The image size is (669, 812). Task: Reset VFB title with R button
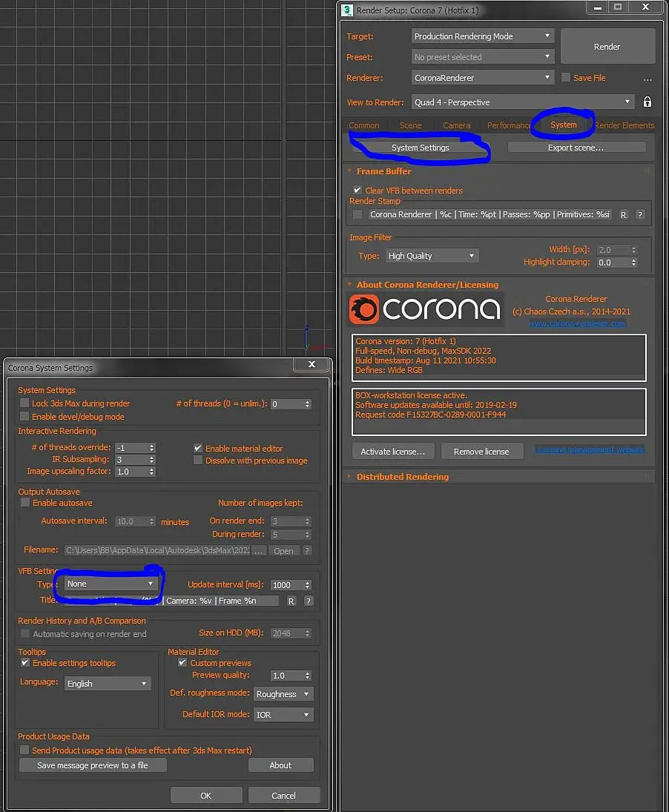coord(291,601)
